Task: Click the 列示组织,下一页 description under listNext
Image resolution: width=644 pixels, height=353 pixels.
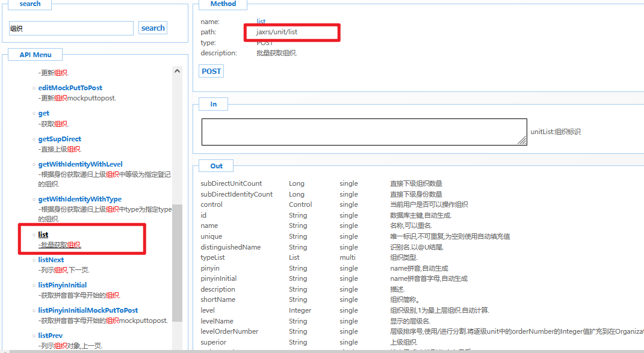Action: pos(64,270)
